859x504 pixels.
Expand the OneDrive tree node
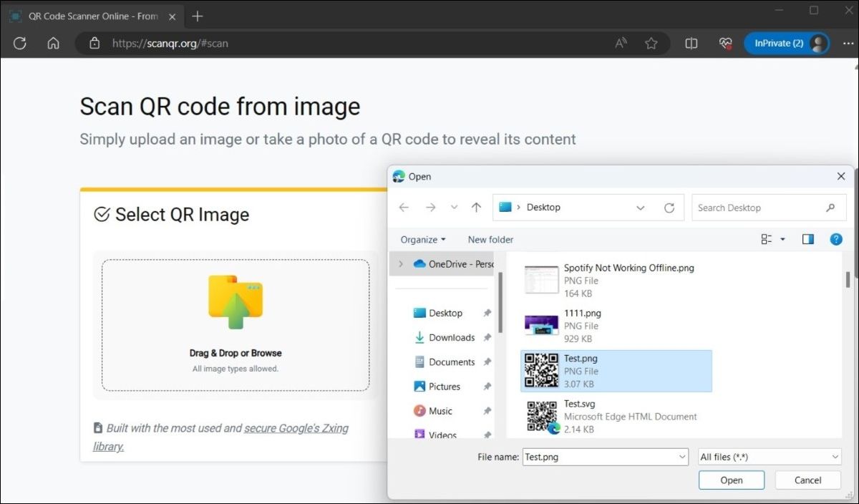pyautogui.click(x=401, y=264)
